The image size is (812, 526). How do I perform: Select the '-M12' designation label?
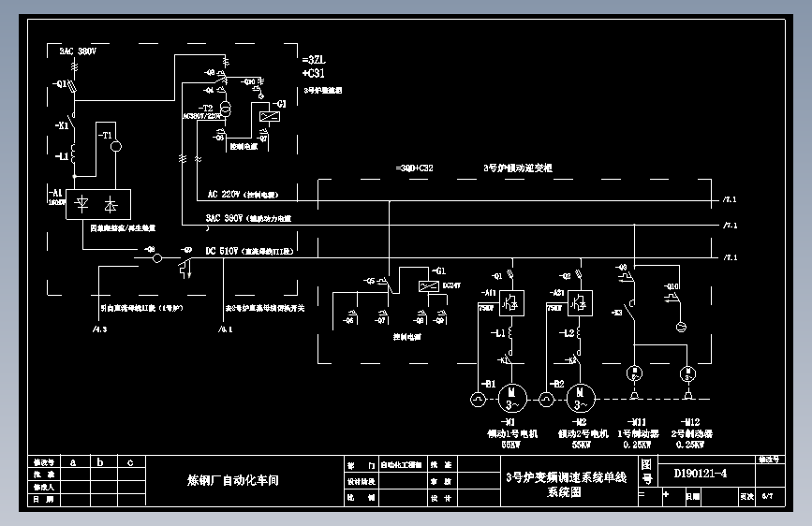690,422
